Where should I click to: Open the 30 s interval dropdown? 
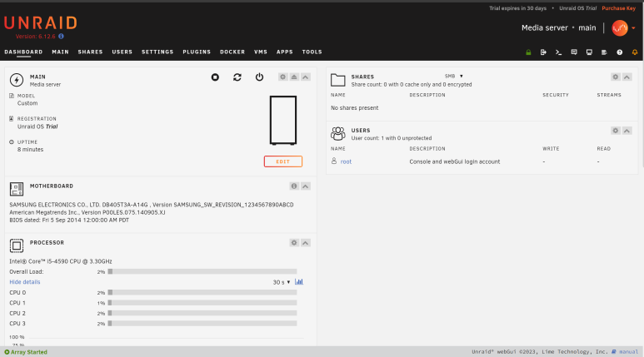point(282,282)
